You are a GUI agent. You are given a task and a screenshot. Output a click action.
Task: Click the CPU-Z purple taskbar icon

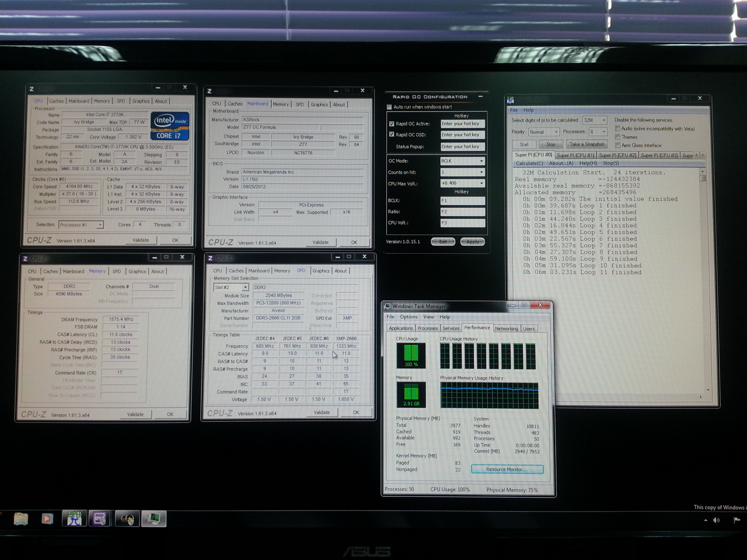coord(100,518)
